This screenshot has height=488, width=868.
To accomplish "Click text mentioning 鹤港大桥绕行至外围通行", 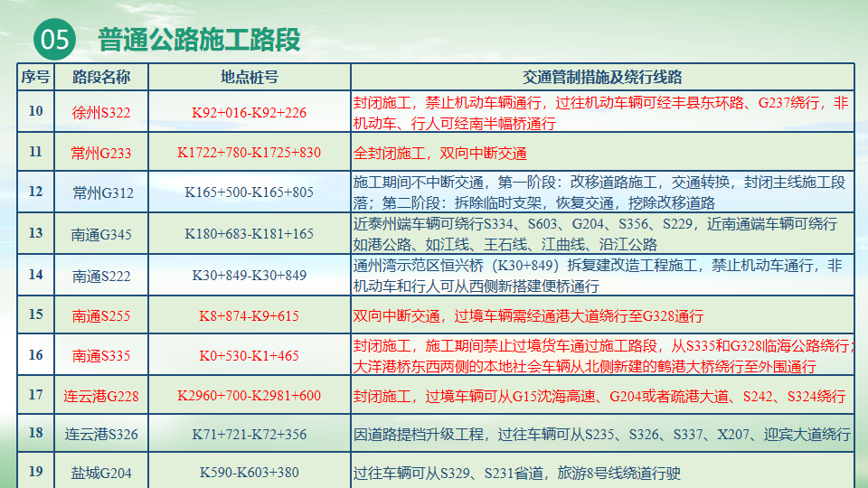I will coord(603,356).
